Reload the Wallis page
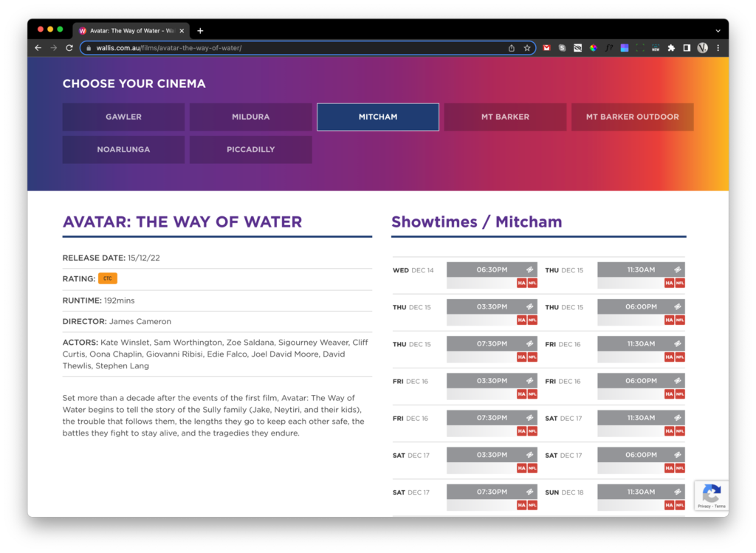The width and height of the screenshot is (756, 553). tap(69, 48)
